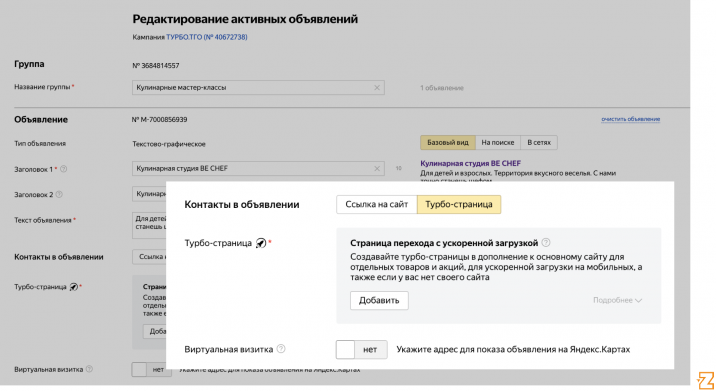Click the 'очистить объявление' link
The image size is (716, 391).
point(630,119)
